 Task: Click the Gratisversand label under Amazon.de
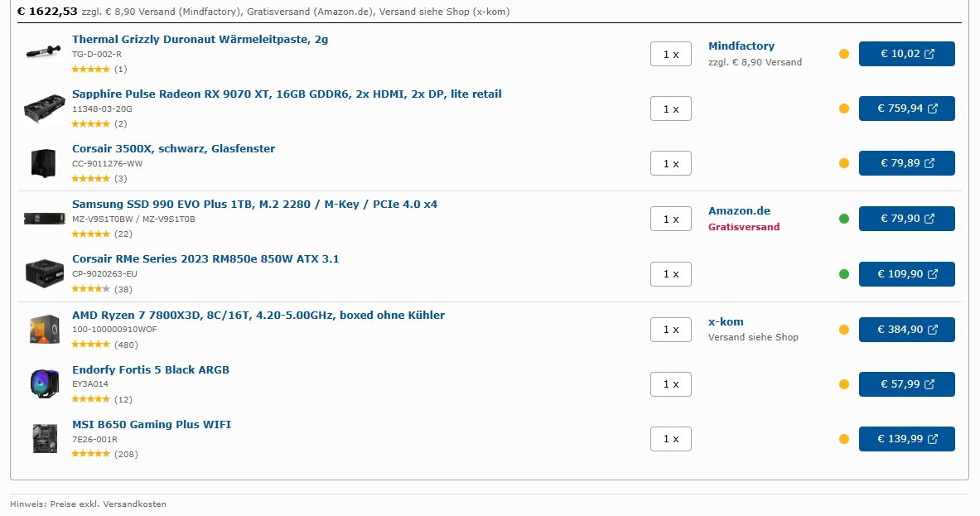[744, 227]
